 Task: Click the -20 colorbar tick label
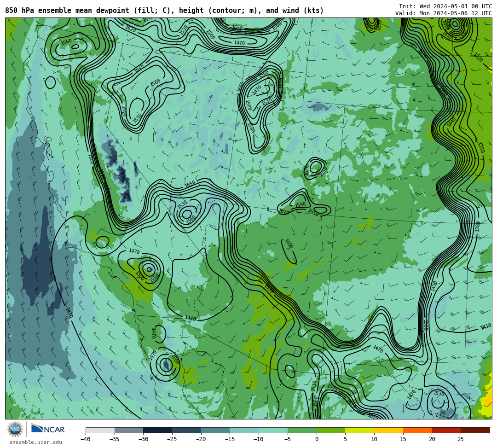click(x=201, y=439)
